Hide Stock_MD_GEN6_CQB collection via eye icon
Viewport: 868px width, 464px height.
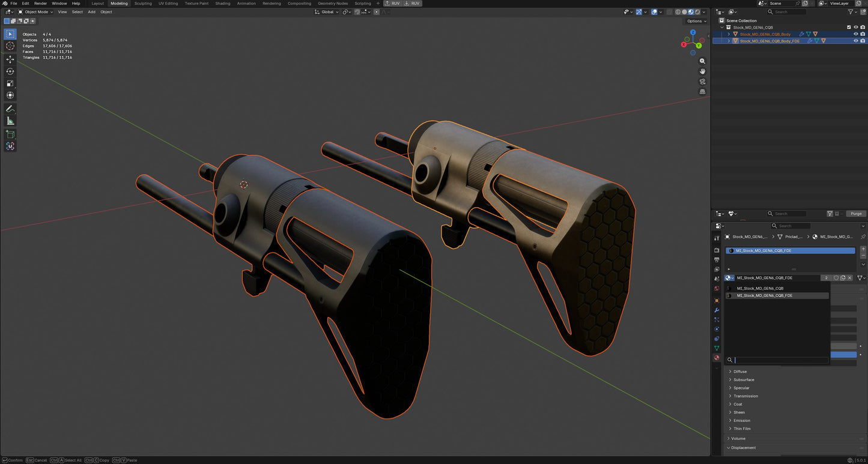point(855,27)
